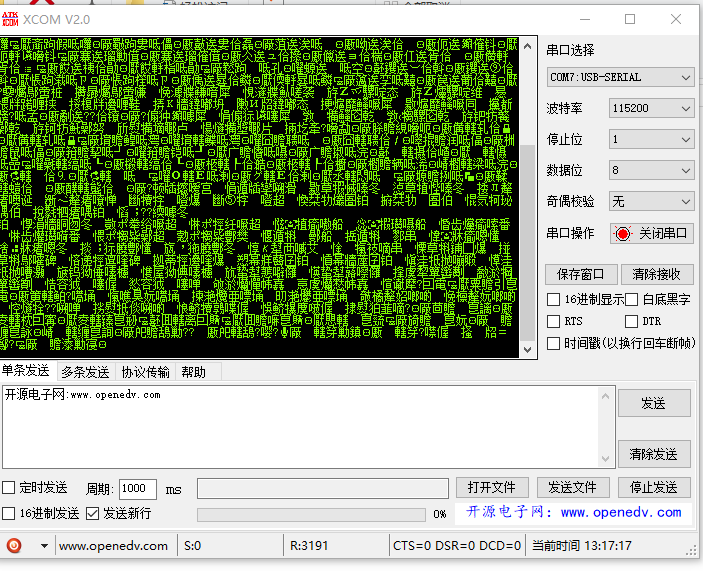Click the file path input field beside 打开文件

click(x=323, y=489)
